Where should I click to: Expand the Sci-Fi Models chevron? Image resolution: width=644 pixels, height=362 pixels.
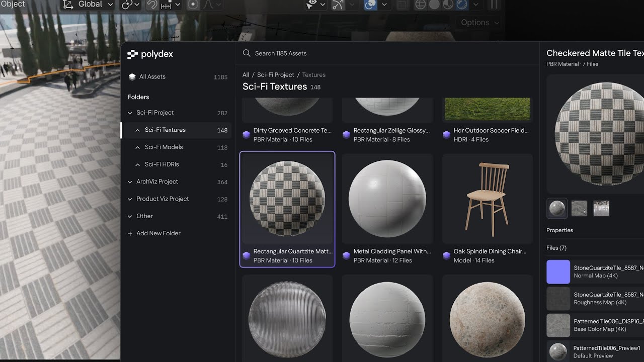pyautogui.click(x=138, y=147)
